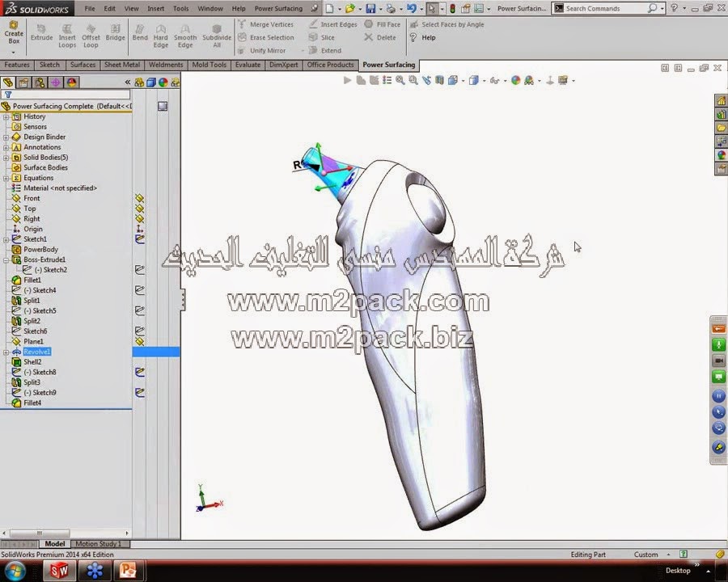
Task: Click the New document icon
Action: 329,8
